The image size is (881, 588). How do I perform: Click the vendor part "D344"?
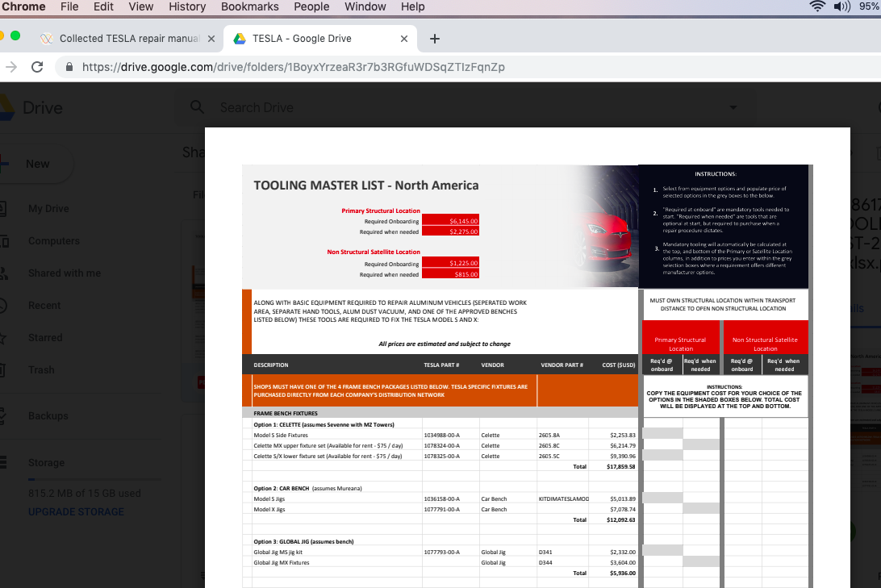545,563
